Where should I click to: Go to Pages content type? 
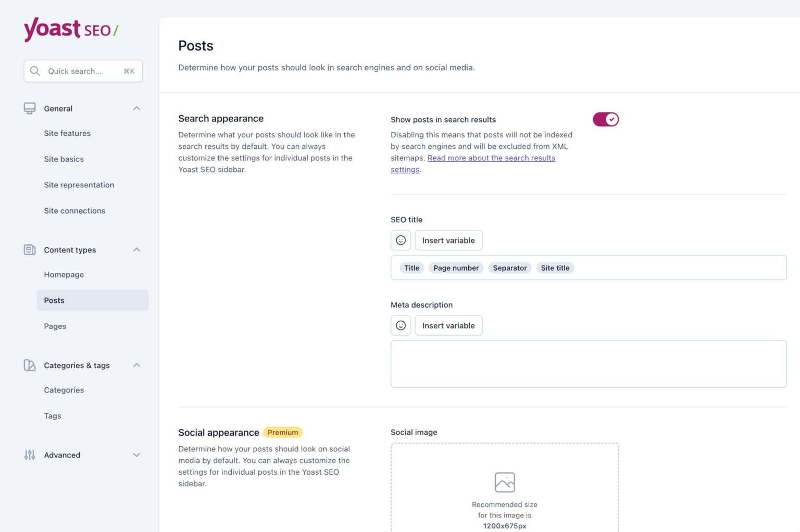(x=55, y=326)
